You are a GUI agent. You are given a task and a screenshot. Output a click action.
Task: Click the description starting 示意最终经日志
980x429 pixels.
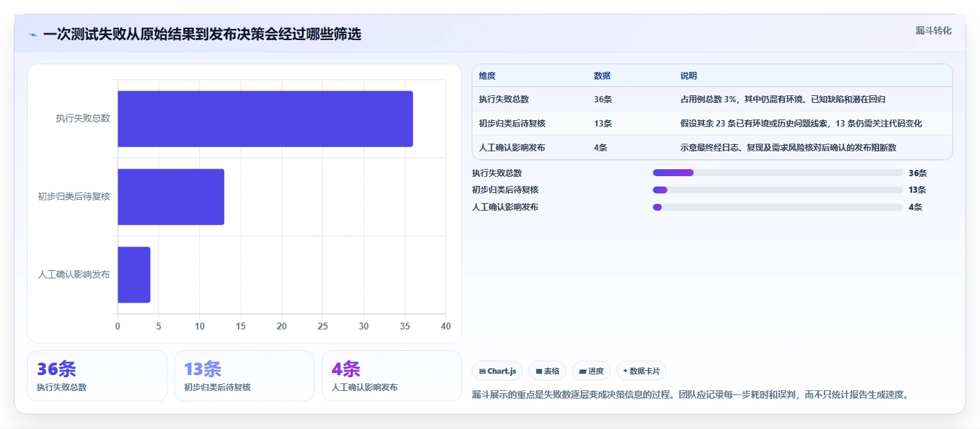788,148
